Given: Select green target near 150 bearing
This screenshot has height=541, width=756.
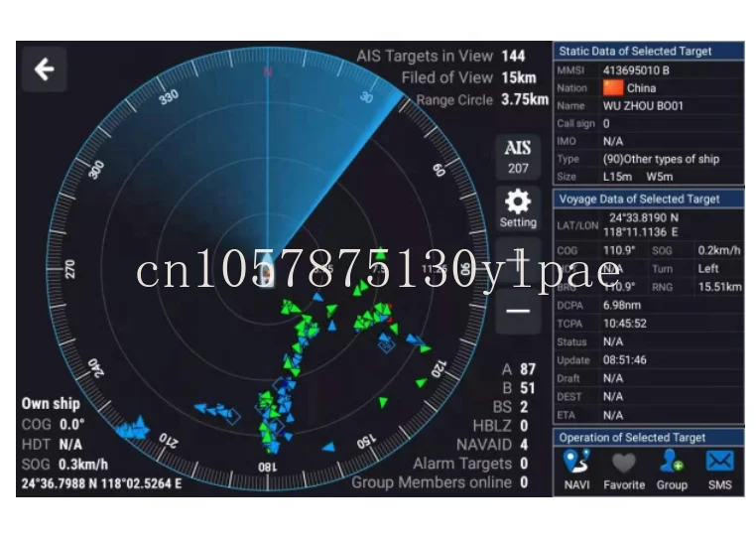Looking at the screenshot, I should (x=383, y=401).
